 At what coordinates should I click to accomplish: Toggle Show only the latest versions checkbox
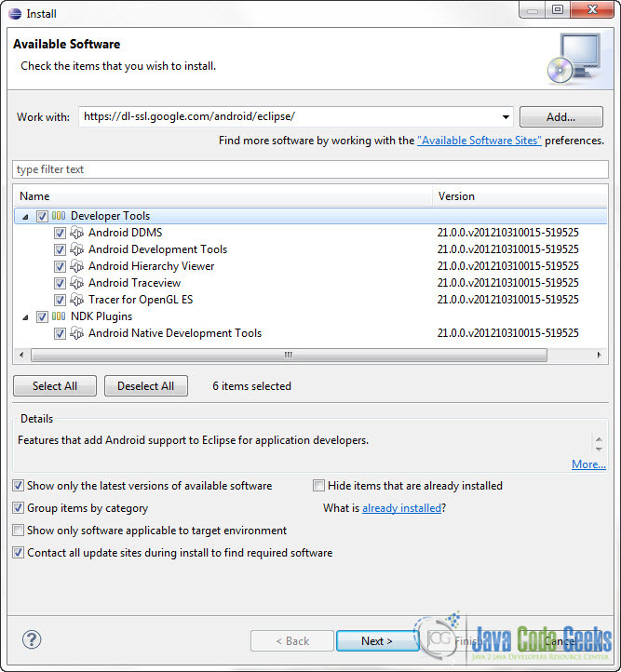point(18,486)
